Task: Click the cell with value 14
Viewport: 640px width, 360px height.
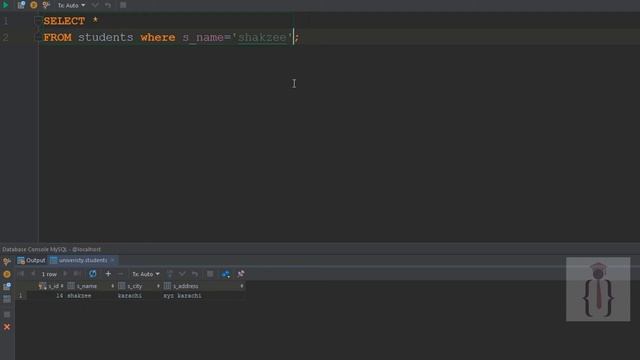Action: pos(60,296)
